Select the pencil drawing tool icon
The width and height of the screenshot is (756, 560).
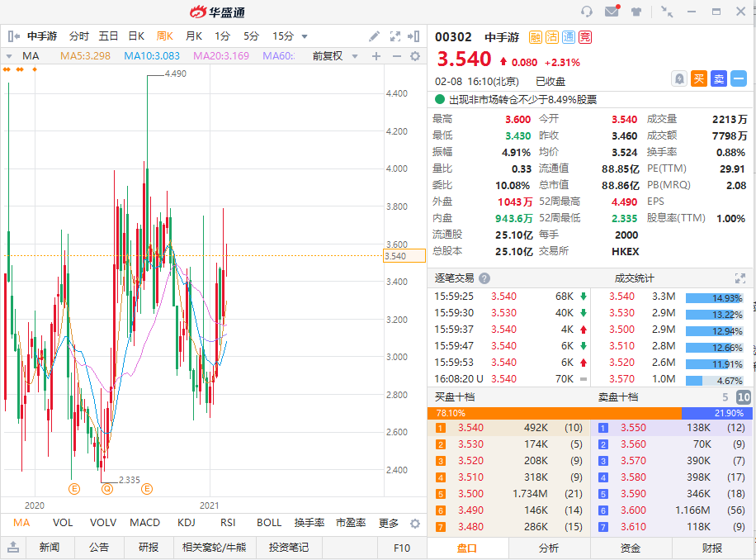pos(374,36)
